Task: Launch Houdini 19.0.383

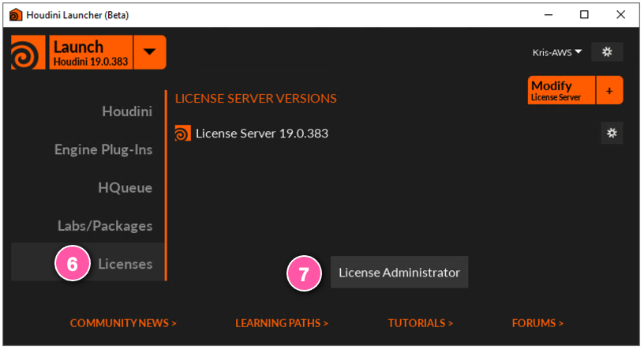Action: point(91,52)
